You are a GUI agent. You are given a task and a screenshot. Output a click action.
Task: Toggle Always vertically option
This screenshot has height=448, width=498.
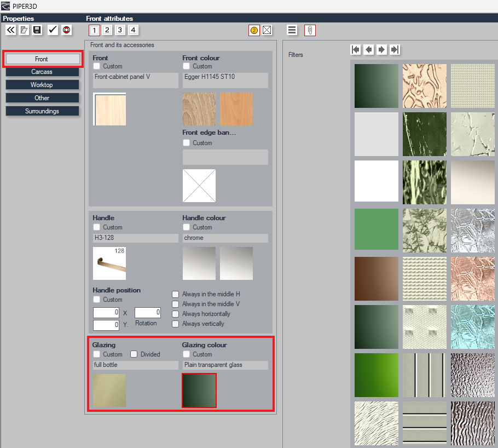175,324
